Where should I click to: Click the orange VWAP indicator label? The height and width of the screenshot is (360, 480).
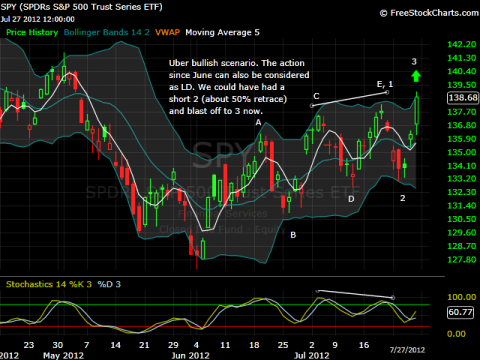167,33
